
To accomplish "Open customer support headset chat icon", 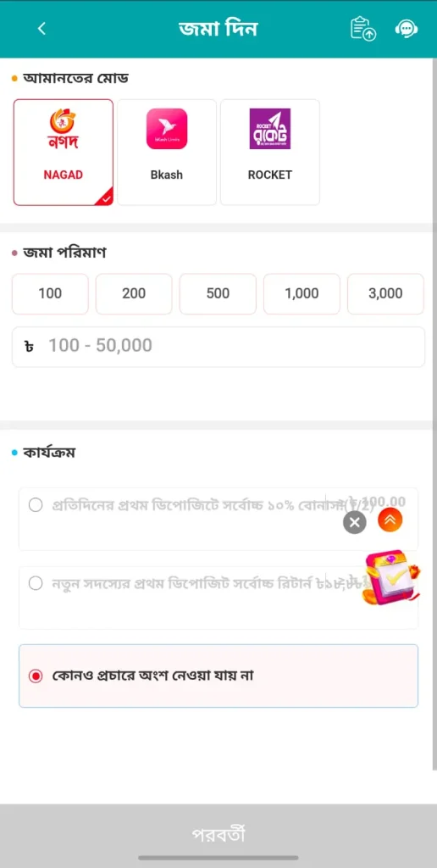I will tap(406, 29).
